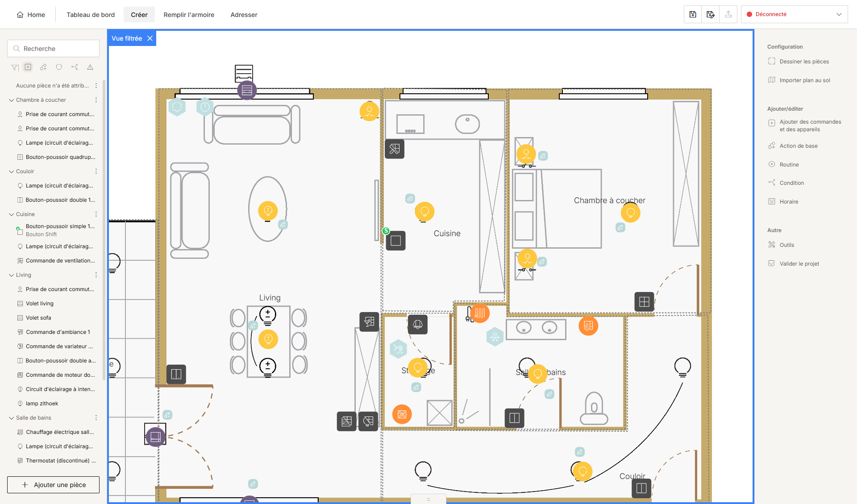Click Importer plan au sol

tap(799, 80)
